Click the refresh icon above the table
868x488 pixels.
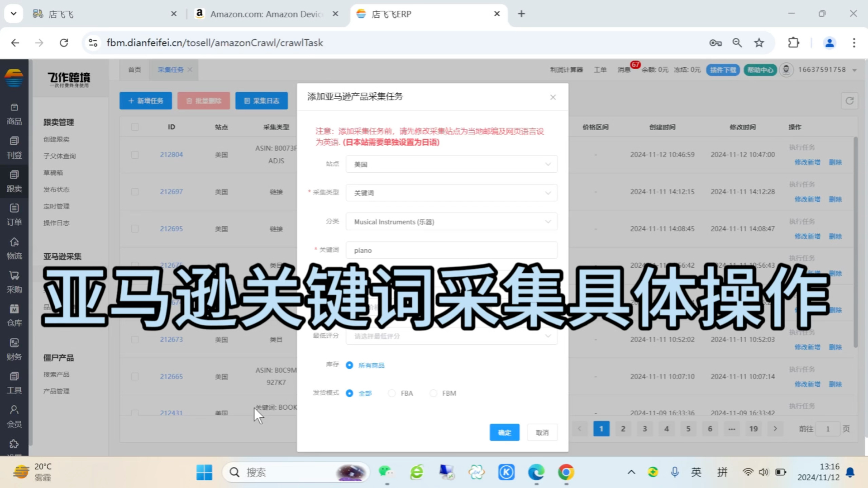coord(849,101)
